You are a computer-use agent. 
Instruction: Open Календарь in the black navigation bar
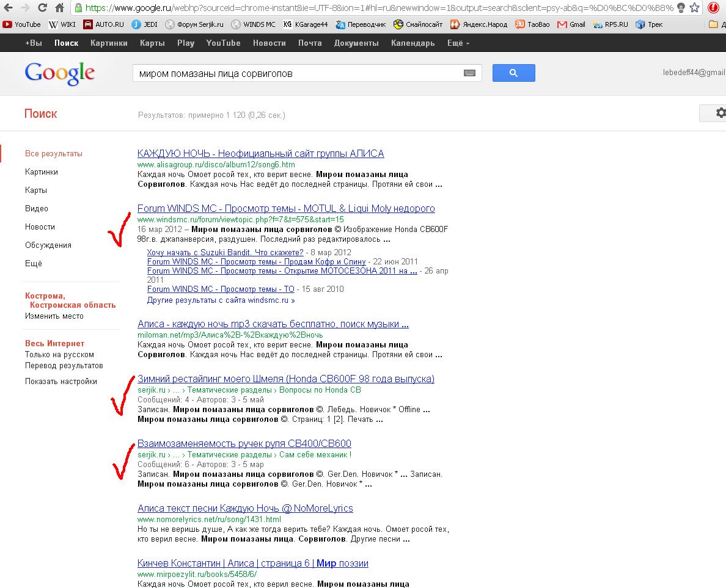[x=413, y=43]
